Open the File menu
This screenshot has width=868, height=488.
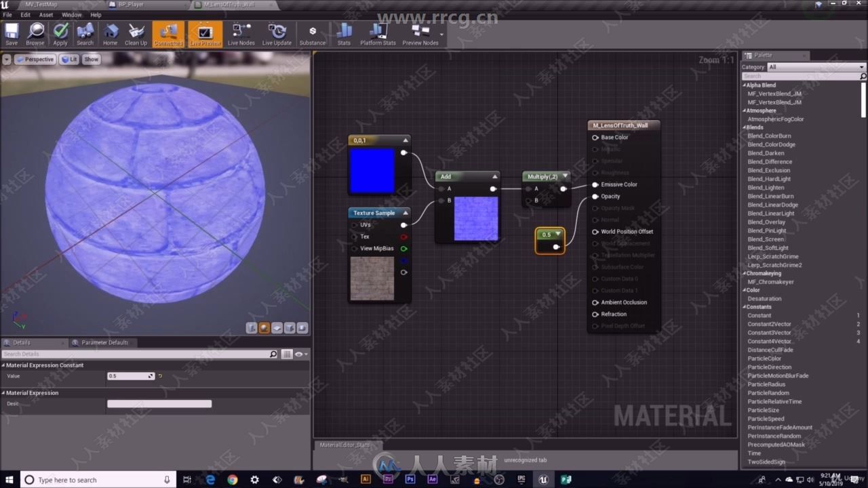pyautogui.click(x=7, y=14)
